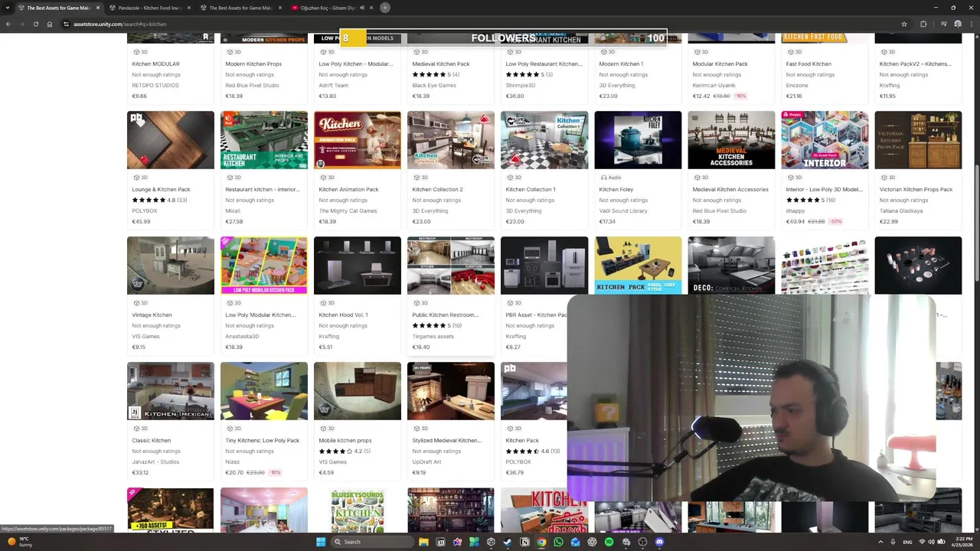Switch to Chrome in the taskbar

(541, 542)
